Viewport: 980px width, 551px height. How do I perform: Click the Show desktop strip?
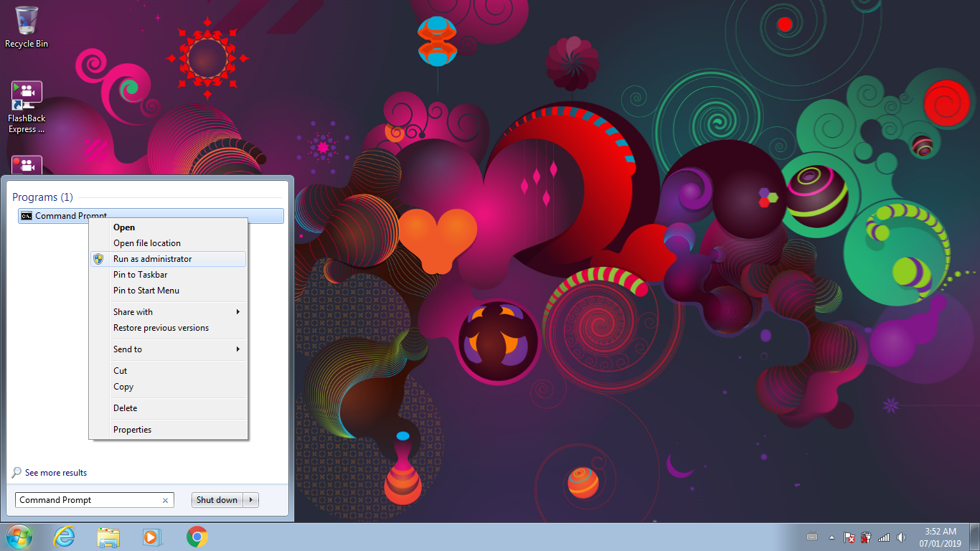pyautogui.click(x=975, y=537)
